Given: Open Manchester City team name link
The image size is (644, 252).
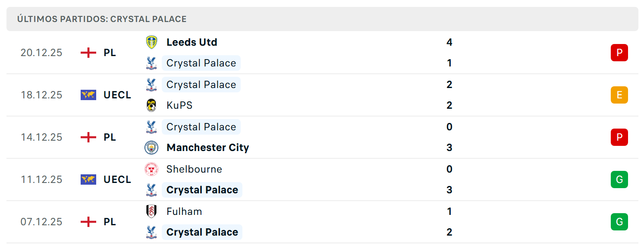Looking at the screenshot, I should click(x=208, y=148).
